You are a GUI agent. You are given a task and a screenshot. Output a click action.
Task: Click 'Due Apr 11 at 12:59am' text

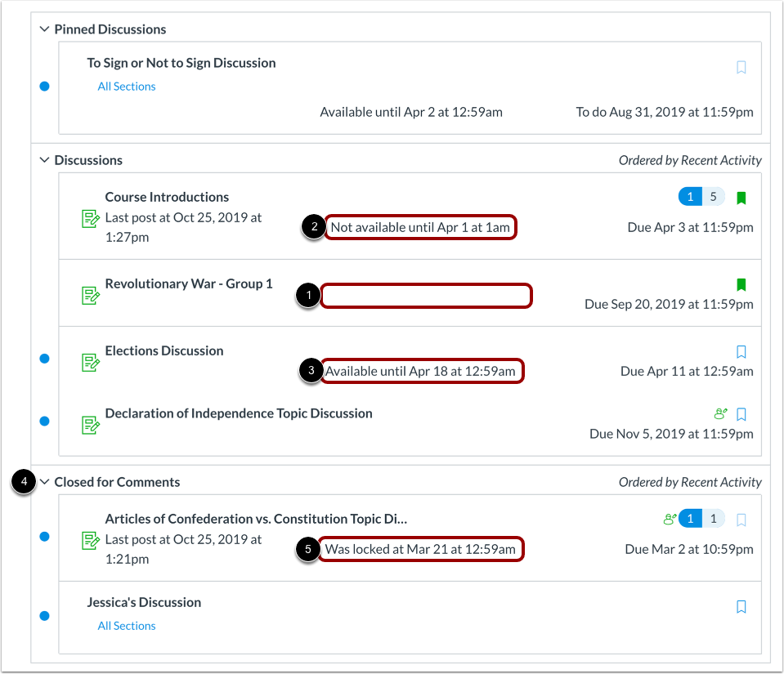[687, 372]
